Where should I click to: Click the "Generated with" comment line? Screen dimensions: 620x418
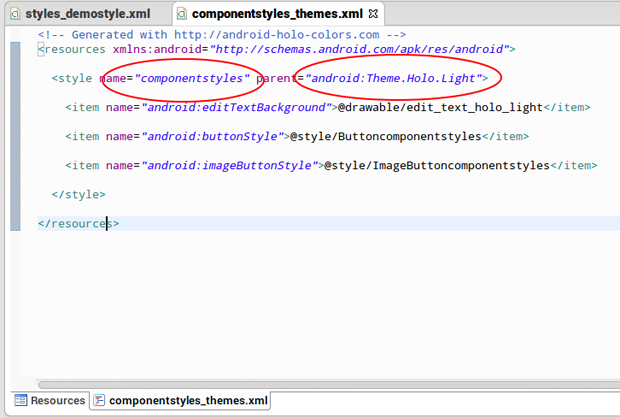(222, 35)
